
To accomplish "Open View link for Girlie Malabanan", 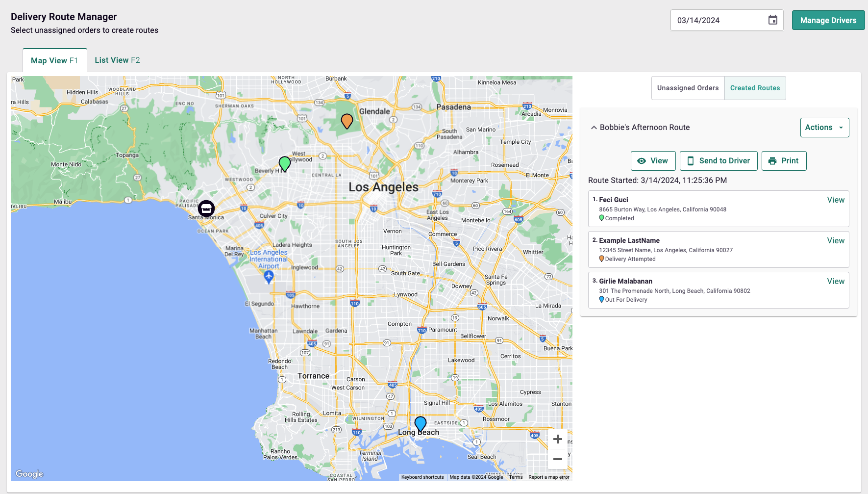I will tap(836, 281).
